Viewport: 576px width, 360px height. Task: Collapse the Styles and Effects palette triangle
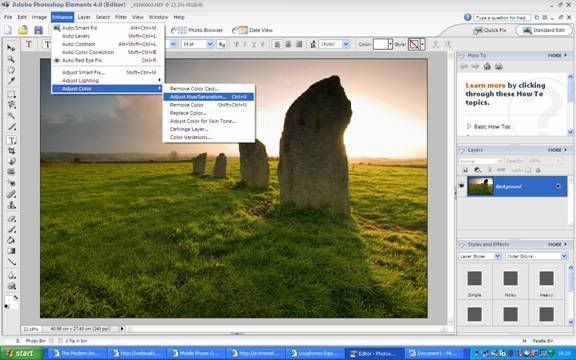pyautogui.click(x=462, y=244)
